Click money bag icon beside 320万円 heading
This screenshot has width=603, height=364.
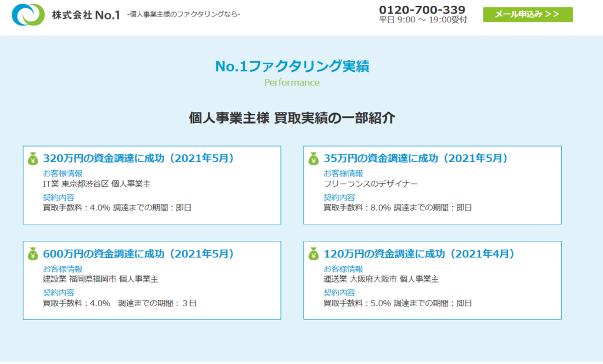[33, 158]
